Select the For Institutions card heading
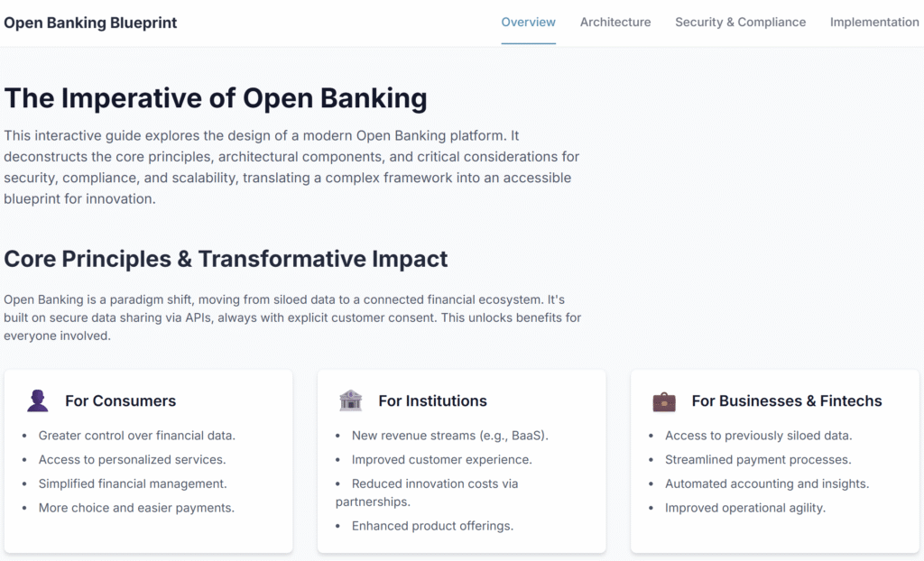924x561 pixels. coord(432,400)
